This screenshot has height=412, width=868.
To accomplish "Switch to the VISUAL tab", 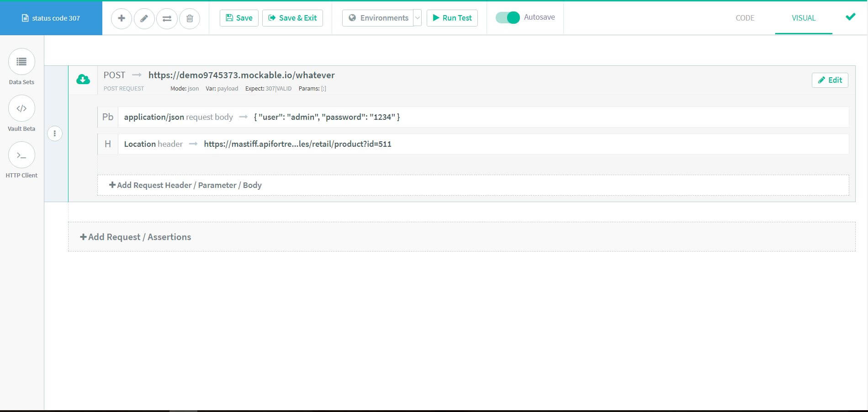I will tap(803, 18).
